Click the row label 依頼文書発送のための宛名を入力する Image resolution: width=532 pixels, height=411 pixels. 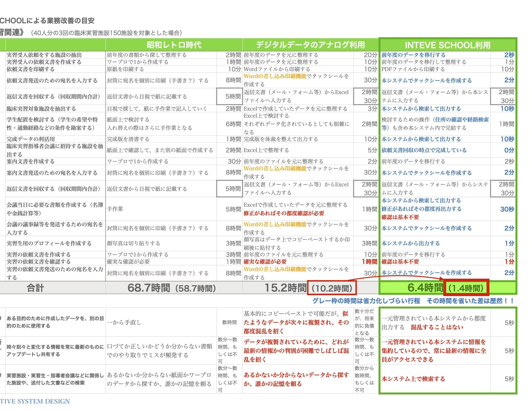(x=52, y=81)
